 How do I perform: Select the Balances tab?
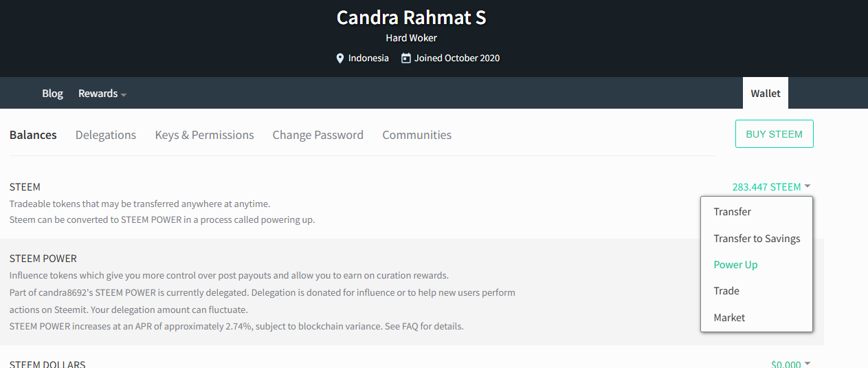point(33,135)
